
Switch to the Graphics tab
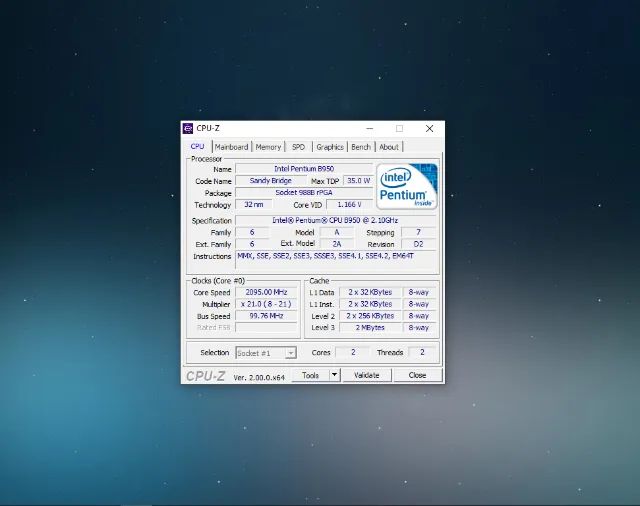point(330,147)
